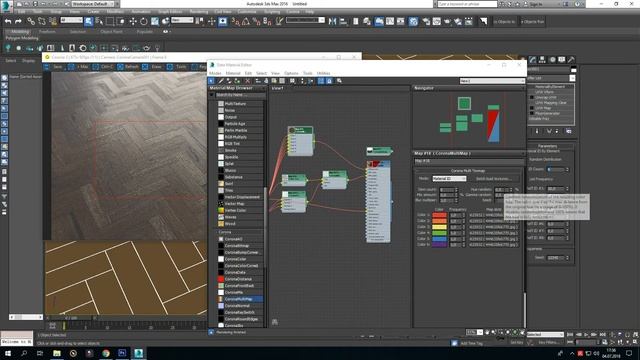Open the selection filter dropdown
The image size is (640, 360).
(x=71, y=20)
